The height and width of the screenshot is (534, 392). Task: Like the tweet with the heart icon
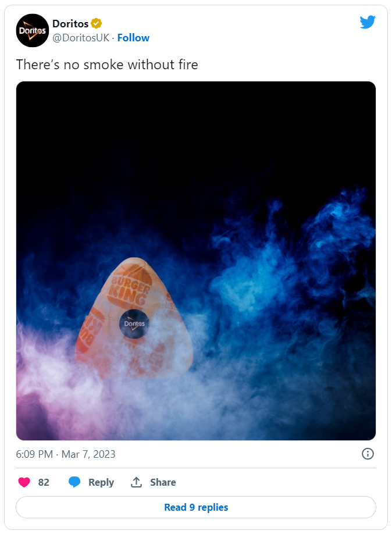point(24,482)
